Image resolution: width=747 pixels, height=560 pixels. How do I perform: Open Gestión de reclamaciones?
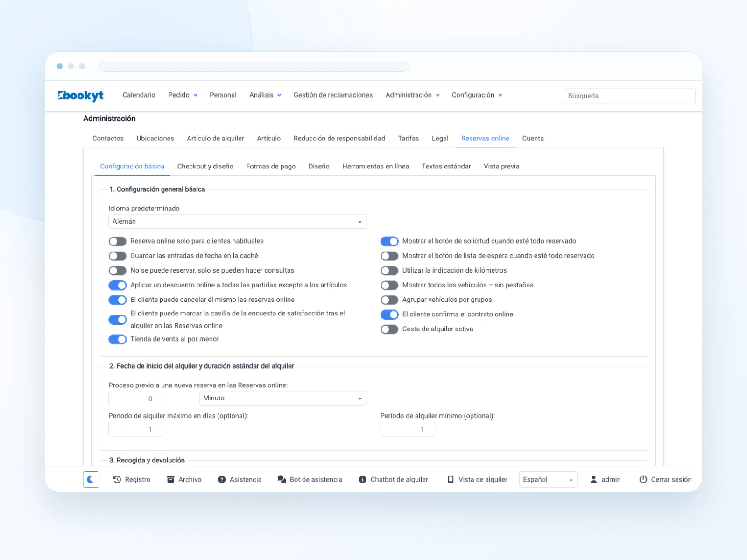click(x=333, y=95)
